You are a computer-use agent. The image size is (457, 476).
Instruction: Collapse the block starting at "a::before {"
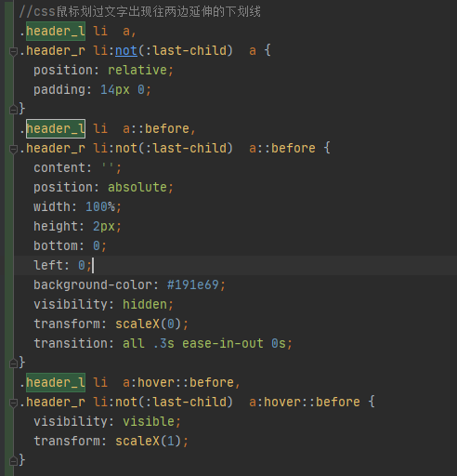point(13,149)
